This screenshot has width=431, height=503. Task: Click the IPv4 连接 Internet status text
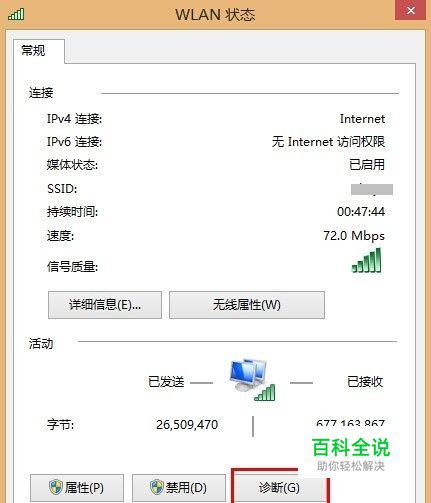362,119
